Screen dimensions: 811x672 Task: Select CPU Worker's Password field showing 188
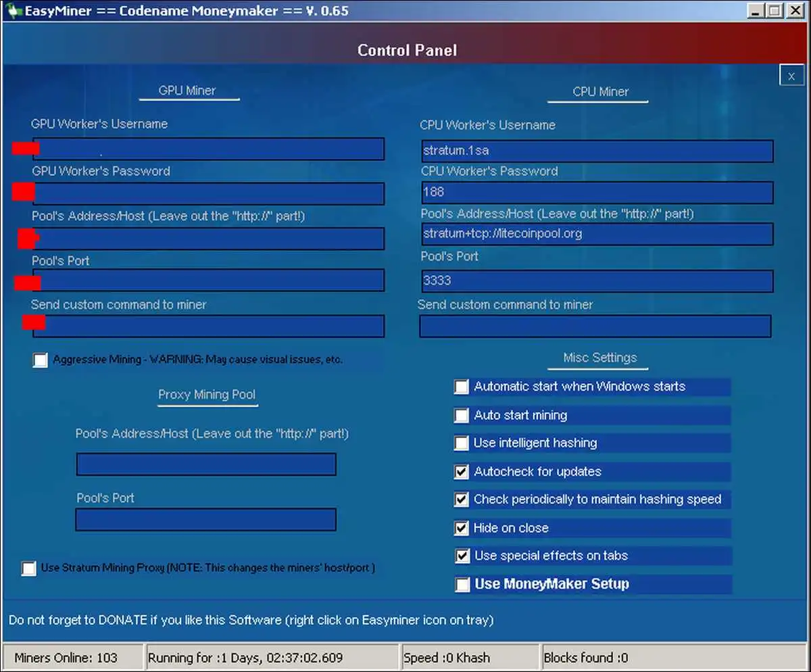pos(597,192)
